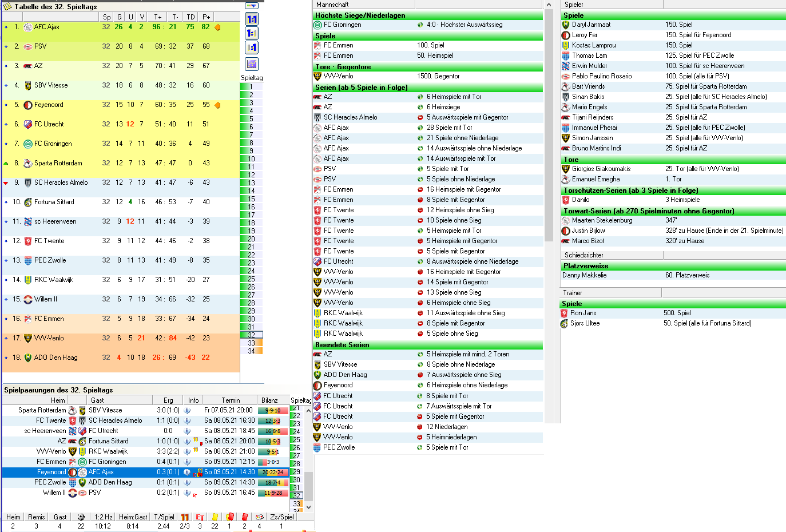786x532 pixels.
Task: Jump to Spieltag 1 in the matchday list
Action: (x=251, y=87)
